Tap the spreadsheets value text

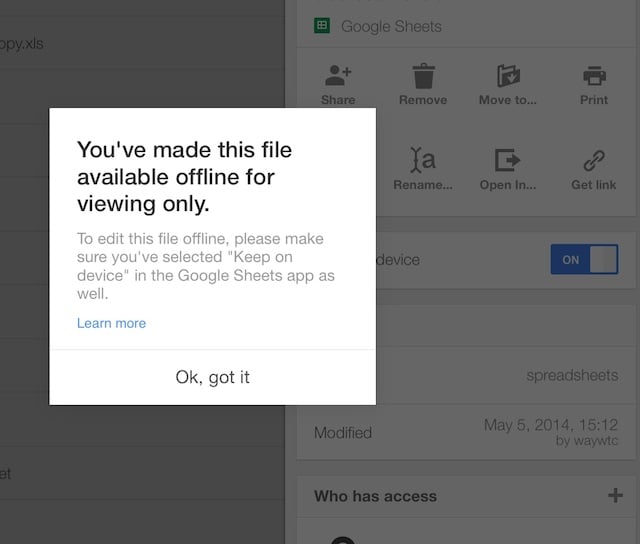[572, 375]
